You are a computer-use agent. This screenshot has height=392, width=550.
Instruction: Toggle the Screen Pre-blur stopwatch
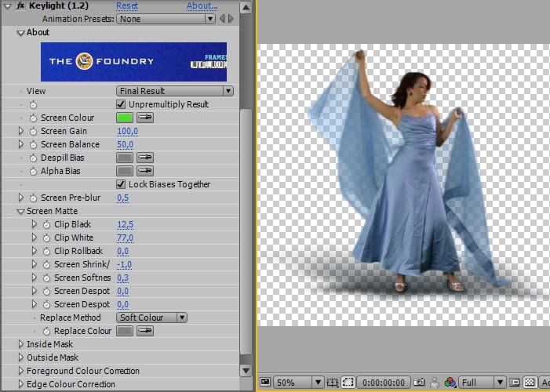(33, 198)
